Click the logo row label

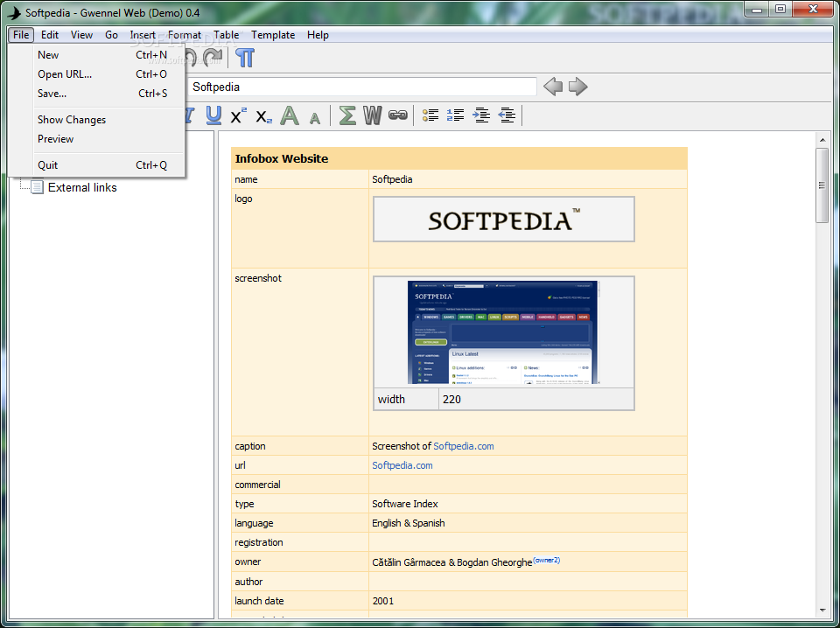coord(243,199)
